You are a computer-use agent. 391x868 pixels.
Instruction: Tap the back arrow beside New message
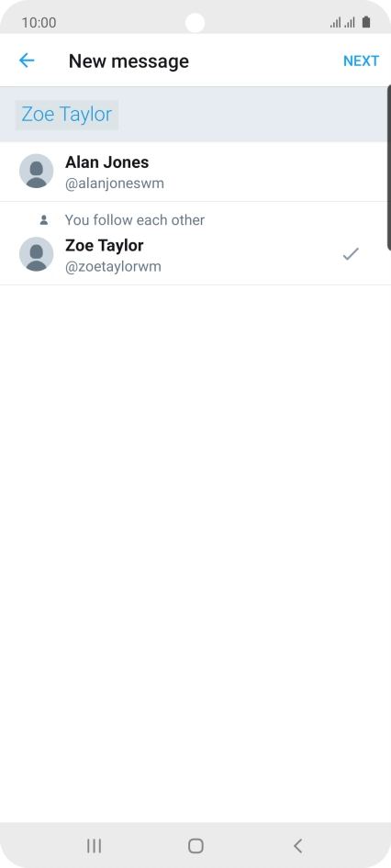27,61
